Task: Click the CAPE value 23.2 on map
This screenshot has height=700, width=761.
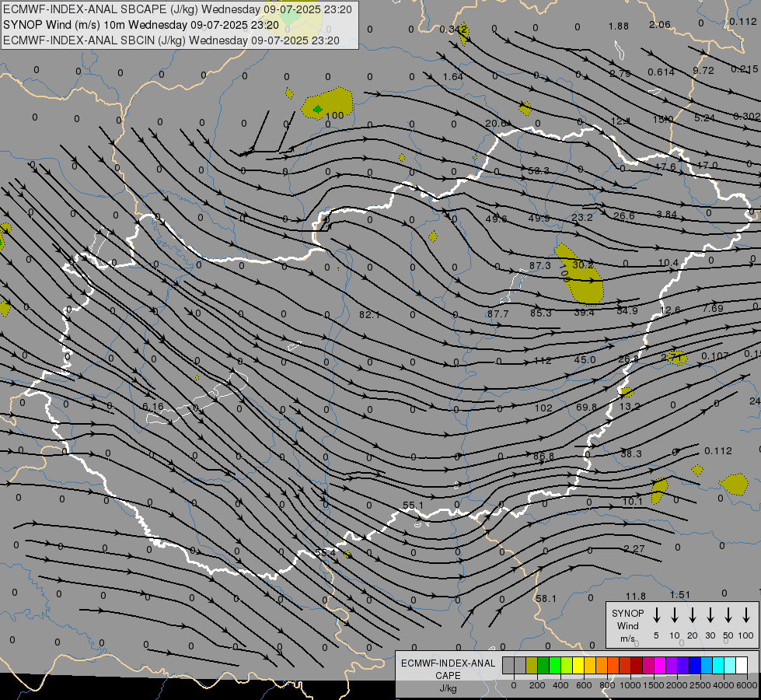Action: point(582,217)
